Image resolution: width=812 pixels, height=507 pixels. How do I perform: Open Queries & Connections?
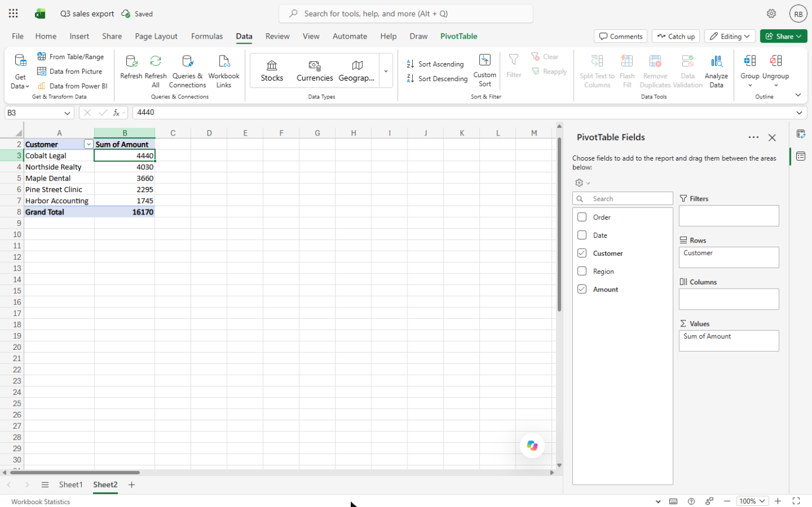(188, 70)
